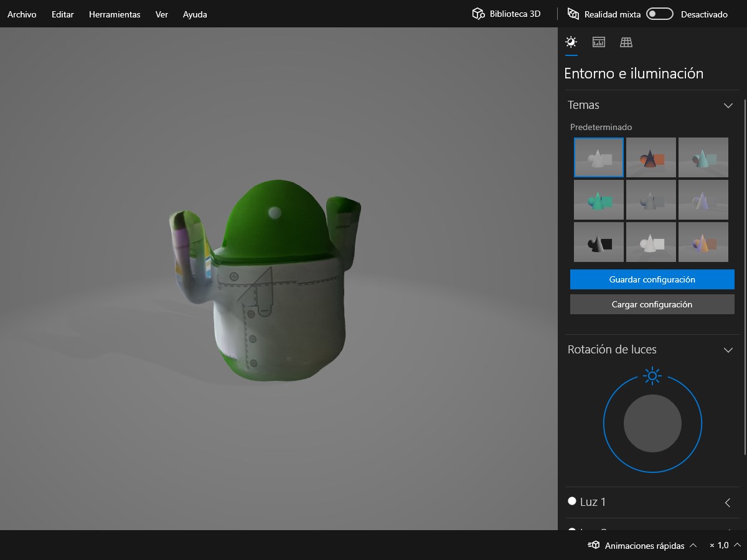Open the Environment and lighting tab icon
The height and width of the screenshot is (560, 747).
pyautogui.click(x=571, y=42)
